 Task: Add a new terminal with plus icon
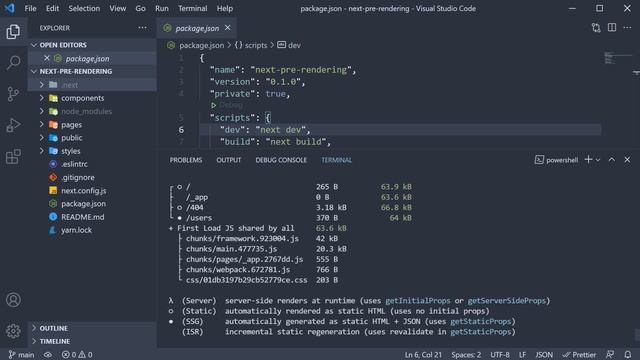point(588,160)
